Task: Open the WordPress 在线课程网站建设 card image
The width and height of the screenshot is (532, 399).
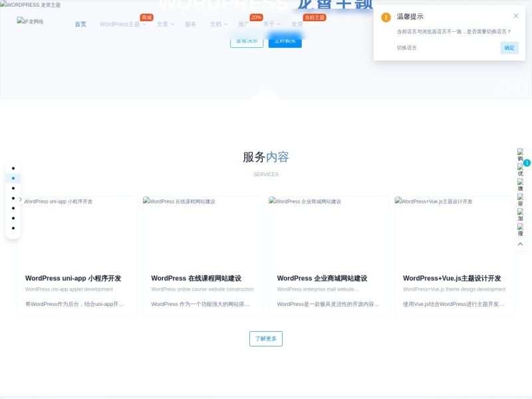Action: click(203, 231)
